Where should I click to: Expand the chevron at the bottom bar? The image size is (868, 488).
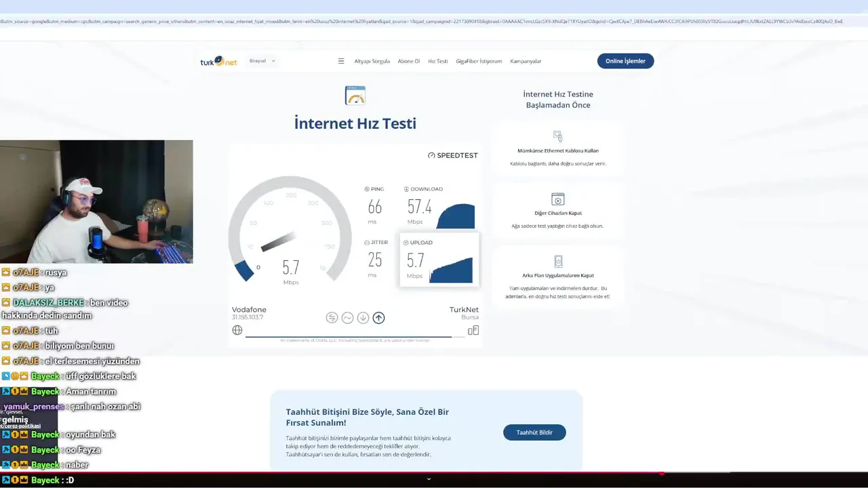point(429,479)
